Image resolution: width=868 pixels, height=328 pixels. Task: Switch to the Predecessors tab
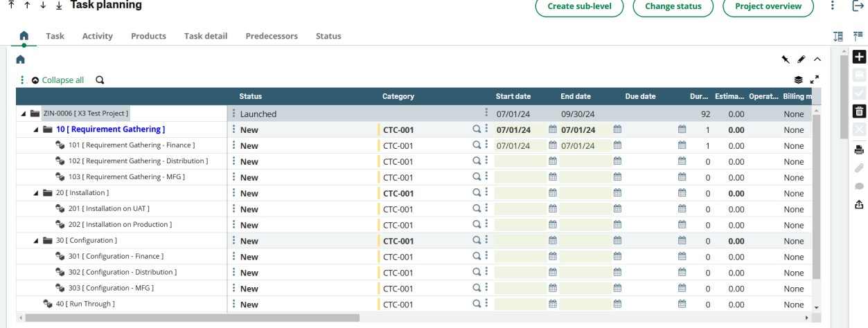pos(272,36)
